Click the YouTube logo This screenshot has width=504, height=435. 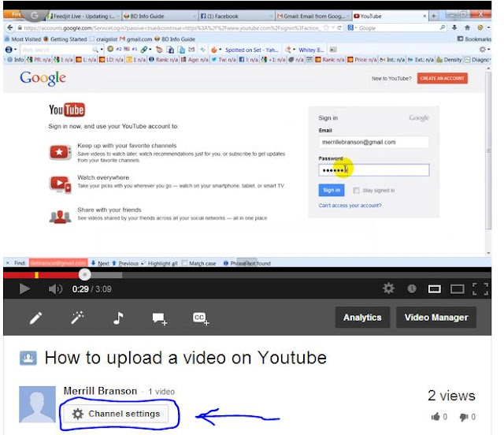[67, 110]
